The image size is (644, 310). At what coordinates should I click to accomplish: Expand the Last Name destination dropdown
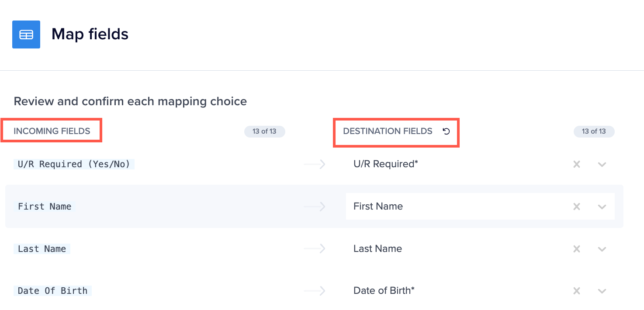[x=602, y=249]
